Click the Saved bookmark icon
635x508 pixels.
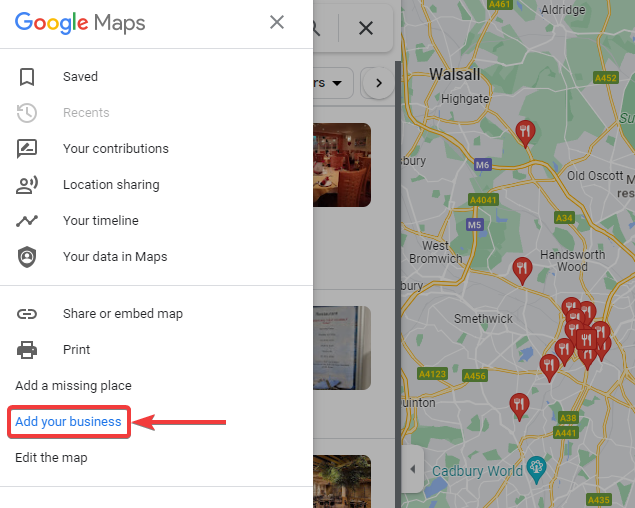(27, 77)
